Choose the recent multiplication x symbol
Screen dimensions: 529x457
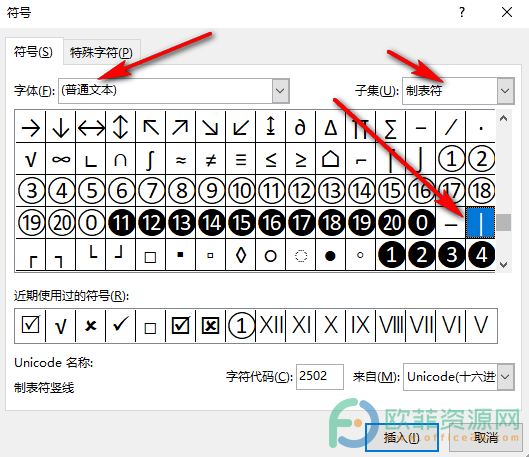point(90,326)
